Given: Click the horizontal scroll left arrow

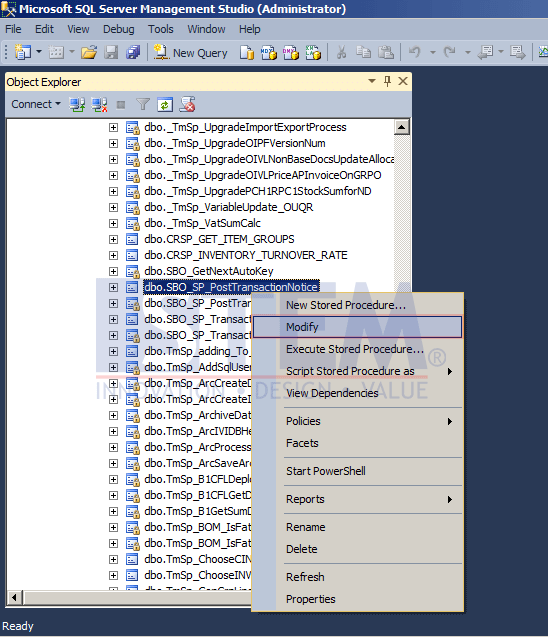Looking at the screenshot, I should coord(15,598).
